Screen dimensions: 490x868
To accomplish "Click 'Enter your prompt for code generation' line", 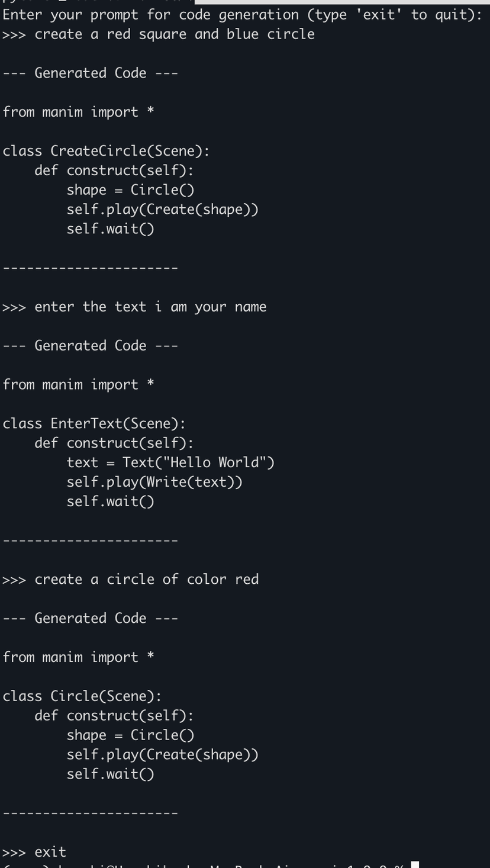I will coord(243,15).
